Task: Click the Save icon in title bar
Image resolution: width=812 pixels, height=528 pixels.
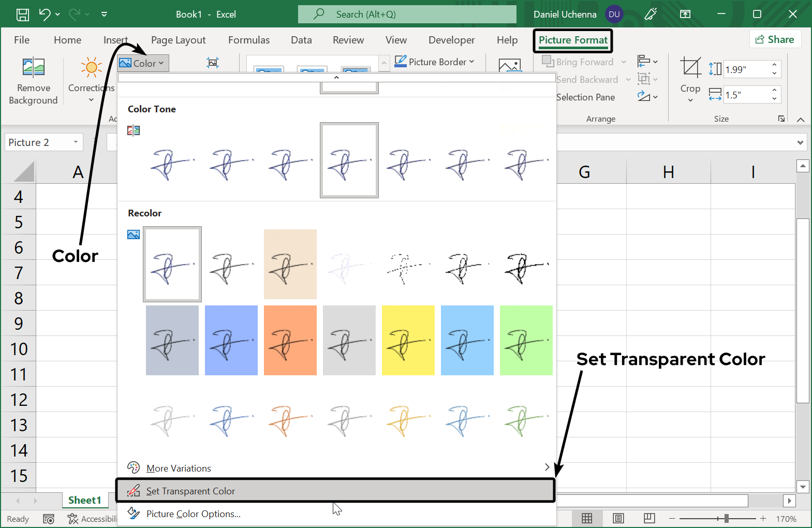Action: (23, 14)
